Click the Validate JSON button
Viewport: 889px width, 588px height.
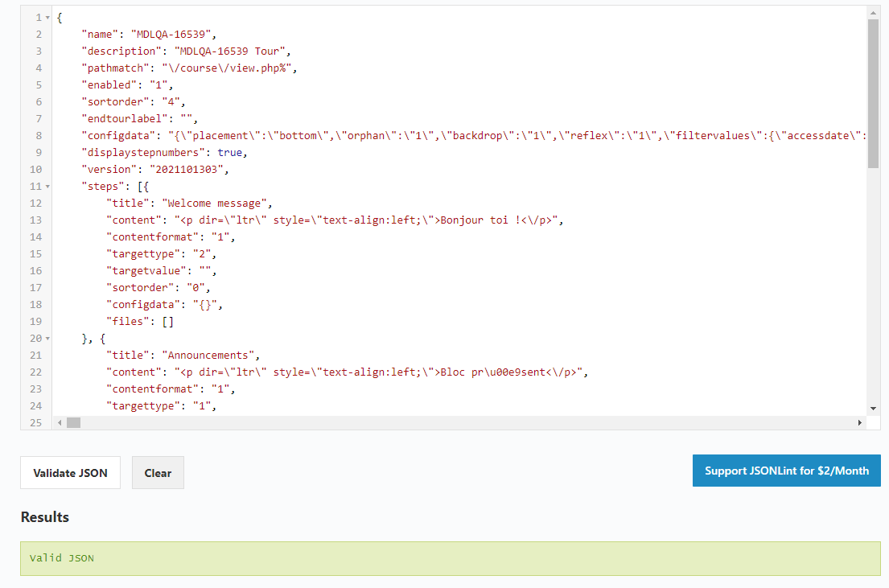coord(70,472)
